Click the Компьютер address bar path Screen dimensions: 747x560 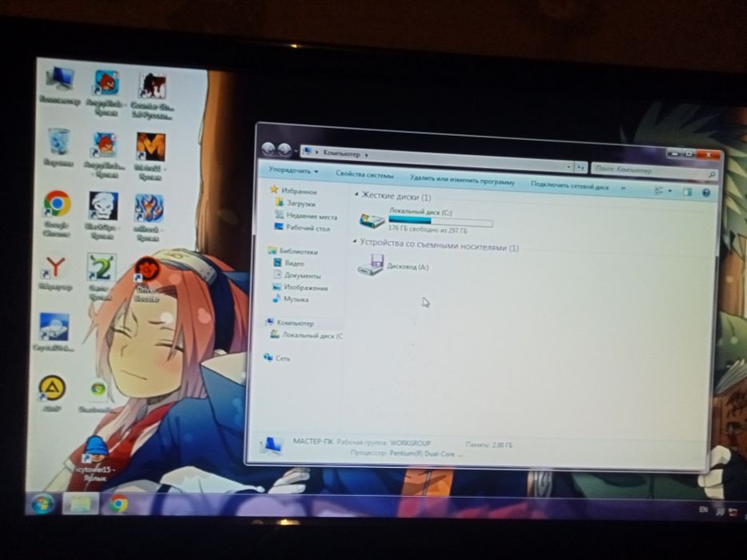(342, 154)
